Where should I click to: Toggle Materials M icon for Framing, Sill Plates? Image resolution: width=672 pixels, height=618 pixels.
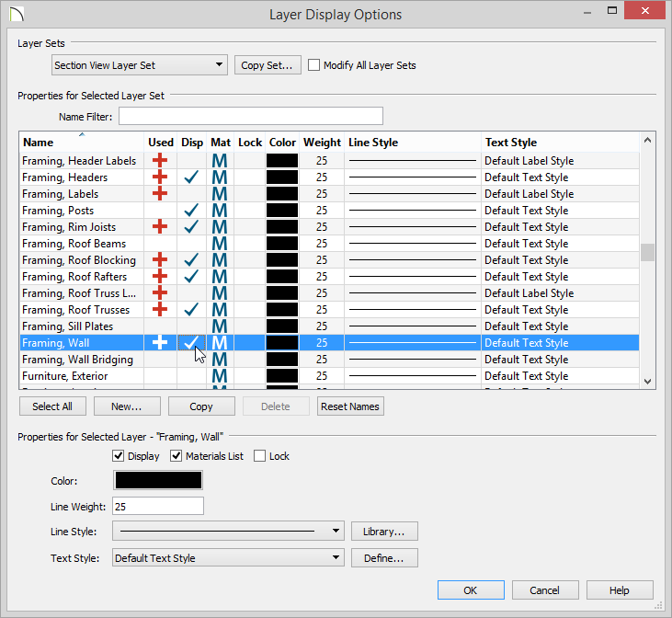tap(220, 326)
